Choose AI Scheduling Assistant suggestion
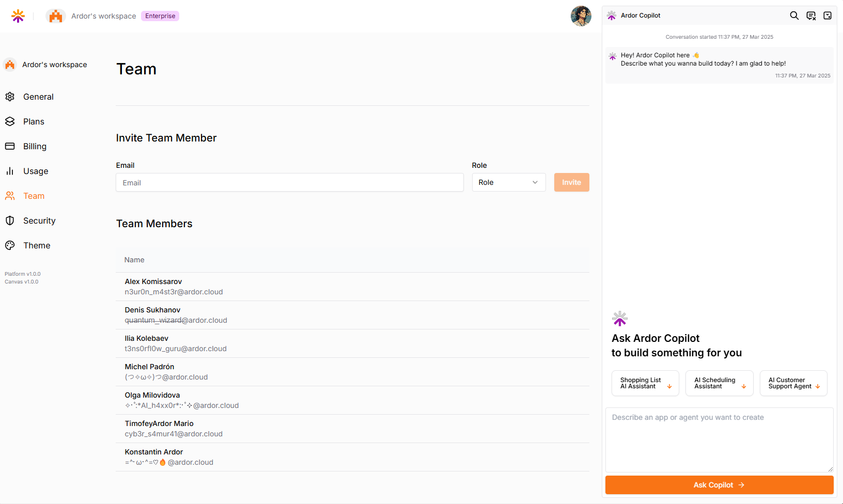The height and width of the screenshot is (504, 843). pyautogui.click(x=720, y=383)
